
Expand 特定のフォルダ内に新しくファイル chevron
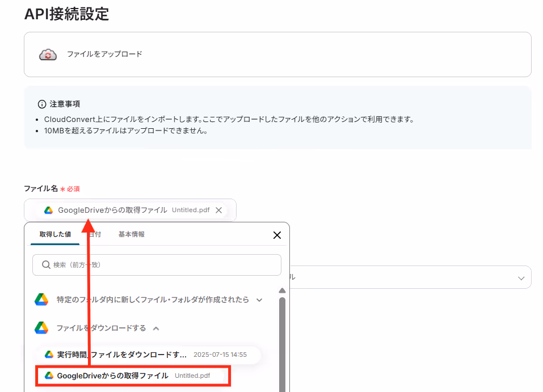coord(259,300)
